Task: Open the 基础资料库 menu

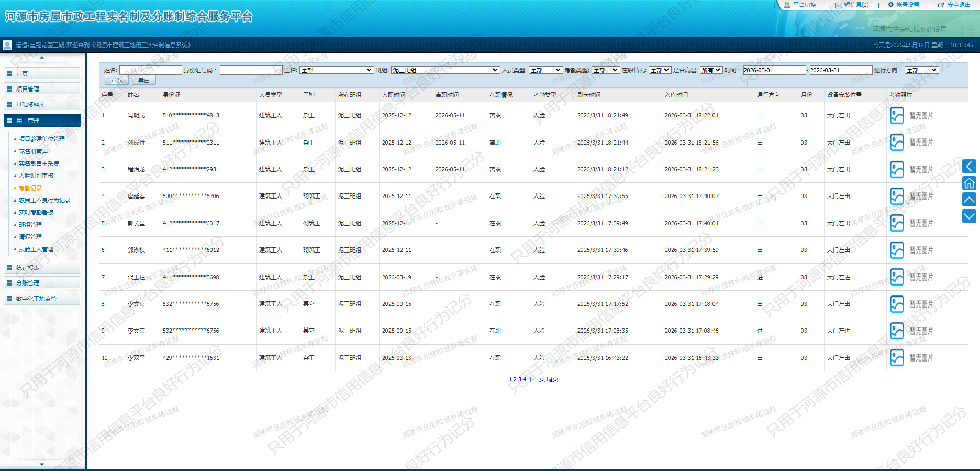Action: pos(42,105)
